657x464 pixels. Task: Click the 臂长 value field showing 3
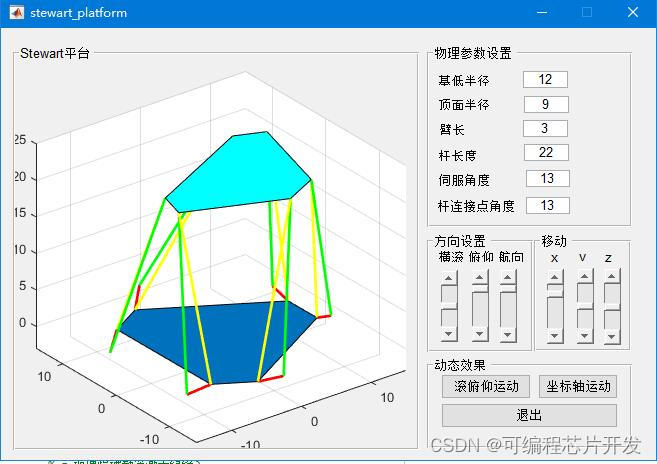545,128
